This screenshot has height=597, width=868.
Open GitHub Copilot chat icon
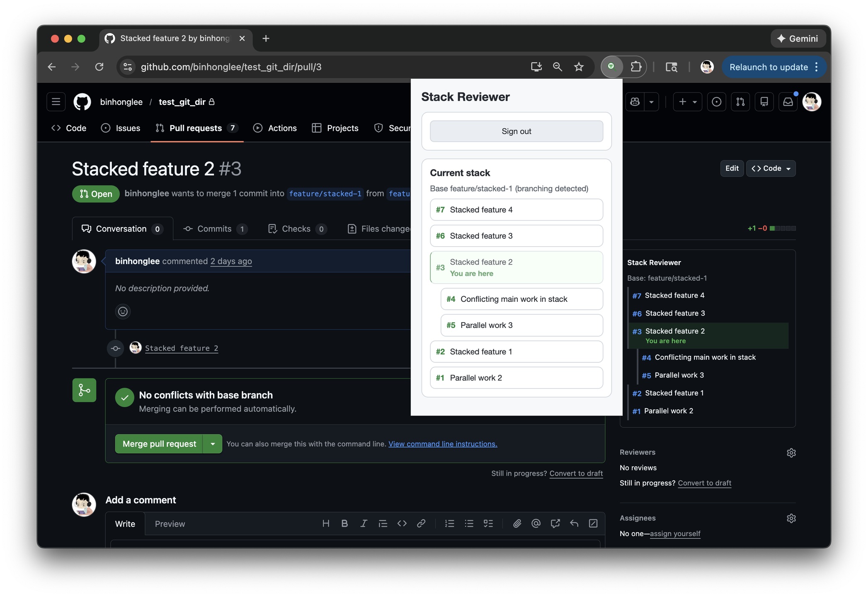634,102
